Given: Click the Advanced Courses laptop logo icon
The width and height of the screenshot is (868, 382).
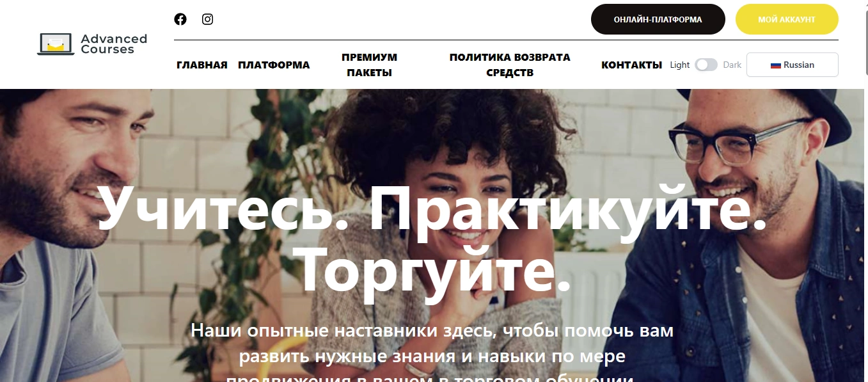Looking at the screenshot, I should [56, 44].
